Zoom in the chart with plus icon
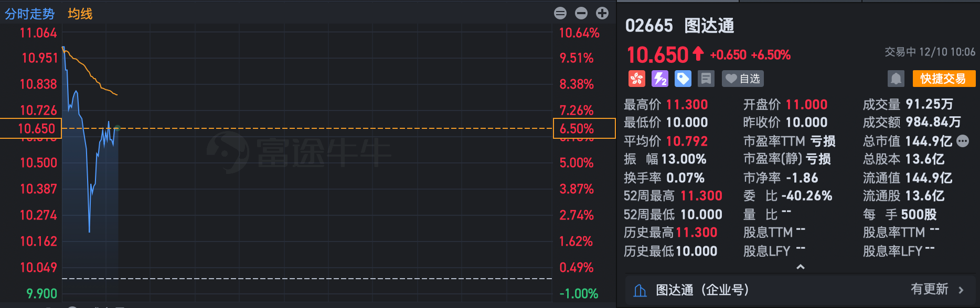The height and width of the screenshot is (308, 980). coord(602,13)
